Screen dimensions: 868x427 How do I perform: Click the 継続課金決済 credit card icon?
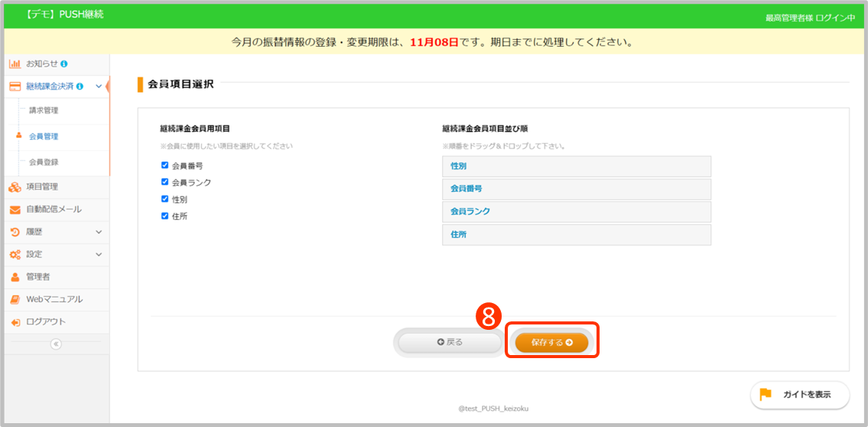(15, 86)
